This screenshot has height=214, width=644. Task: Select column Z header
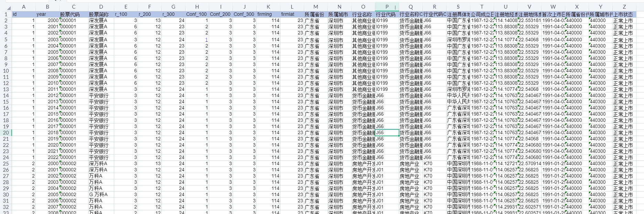(624, 7)
